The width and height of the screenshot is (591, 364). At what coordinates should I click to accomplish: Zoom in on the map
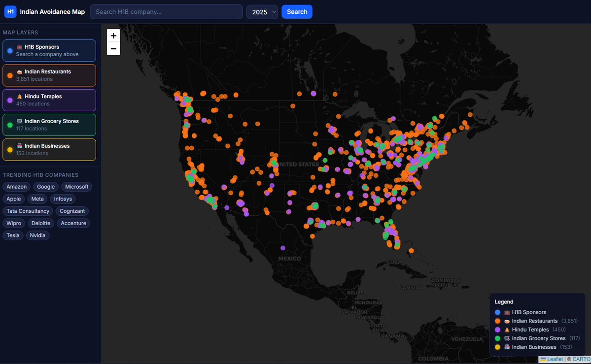[113, 36]
